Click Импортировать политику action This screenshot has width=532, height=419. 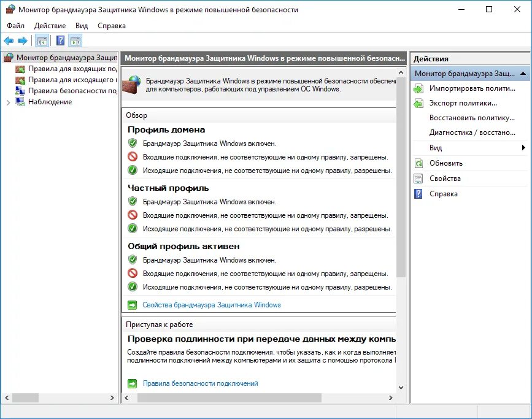point(472,88)
